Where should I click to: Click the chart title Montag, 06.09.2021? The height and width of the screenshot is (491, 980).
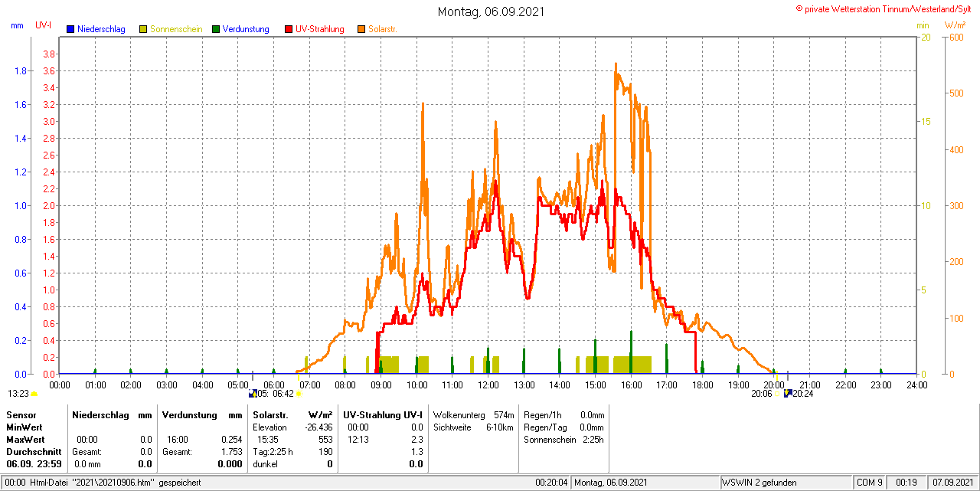pos(490,11)
